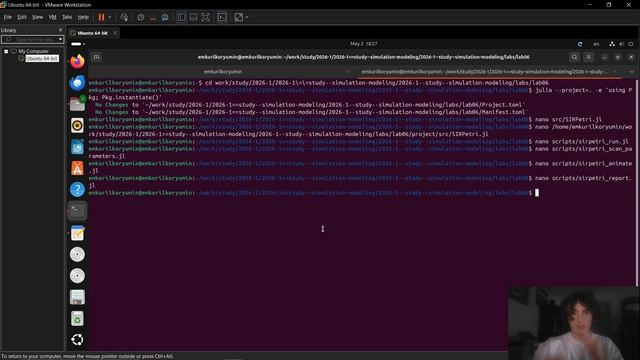This screenshot has width=640, height=360.
Task: Open the VMware View menu
Action: pyautogui.click(x=37, y=17)
